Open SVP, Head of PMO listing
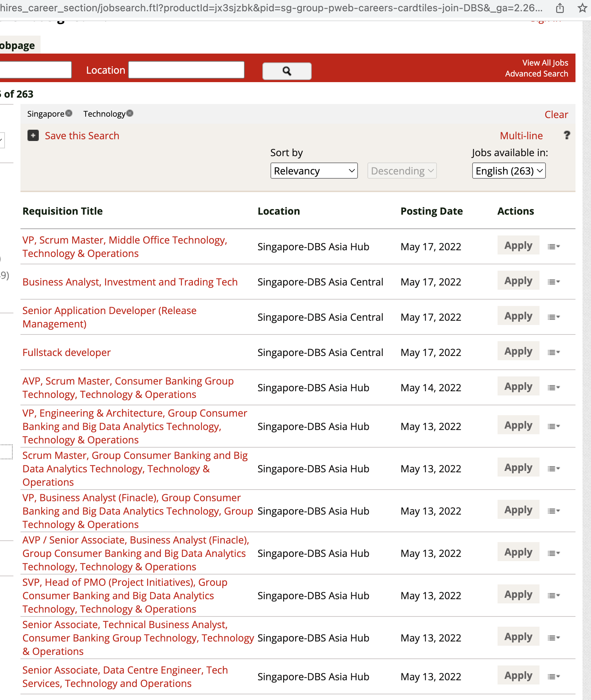The height and width of the screenshot is (700, 591). (125, 596)
